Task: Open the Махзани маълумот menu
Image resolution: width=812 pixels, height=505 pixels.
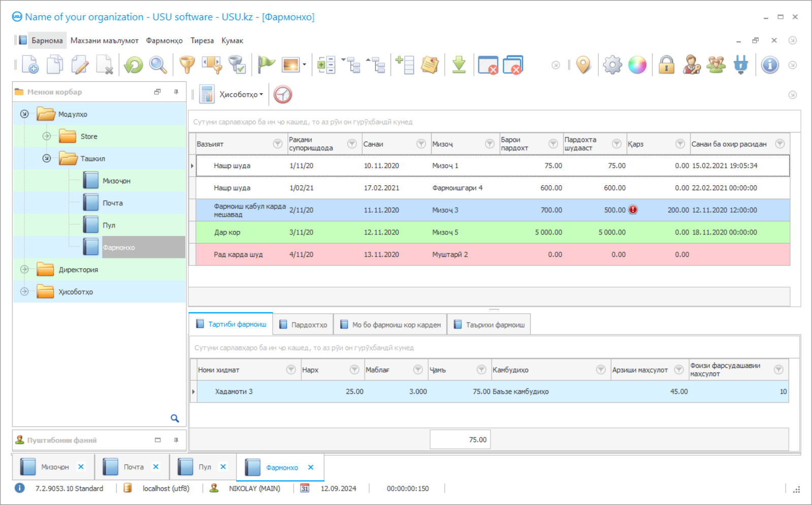Action: 104,41
